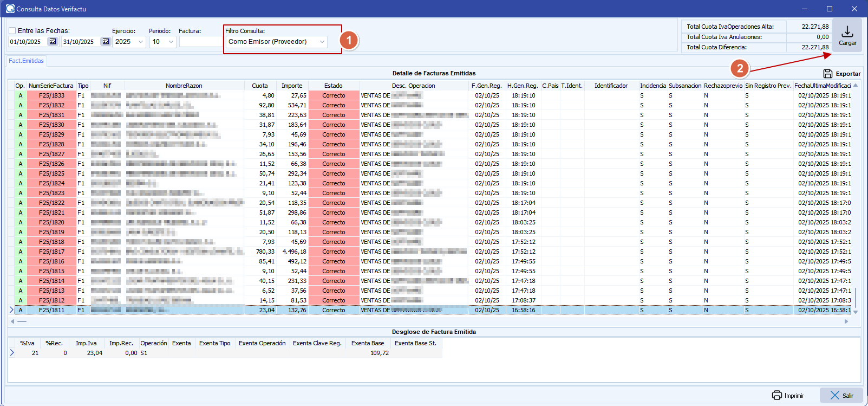Image resolution: width=868 pixels, height=406 pixels.
Task: Click the row indicator arrow in Desglose grid
Action: coord(12,353)
